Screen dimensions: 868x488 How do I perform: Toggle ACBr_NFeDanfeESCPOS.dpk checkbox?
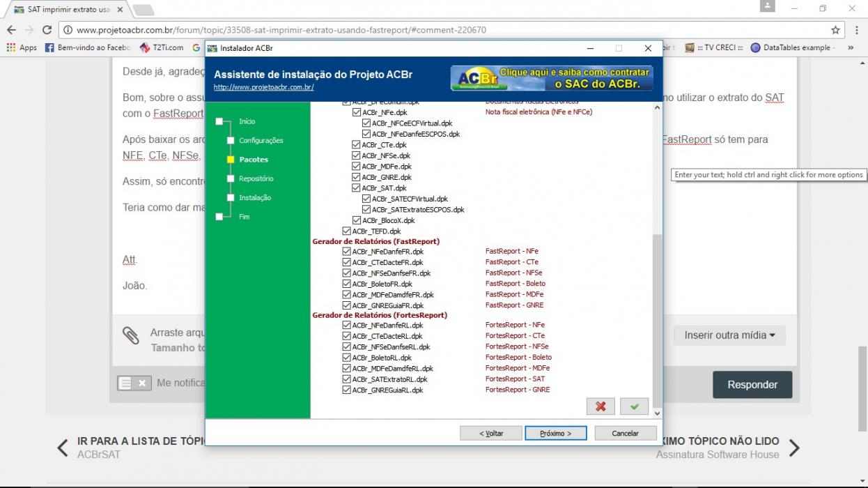click(x=366, y=134)
